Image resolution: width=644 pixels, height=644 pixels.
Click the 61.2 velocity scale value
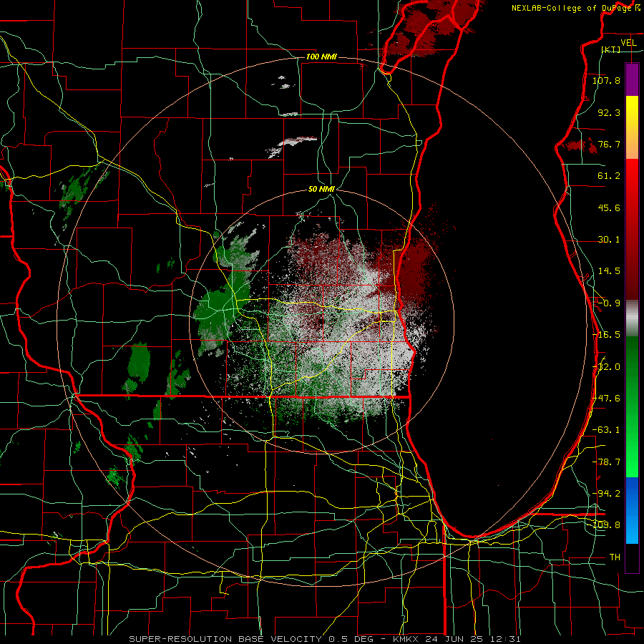pyautogui.click(x=609, y=176)
